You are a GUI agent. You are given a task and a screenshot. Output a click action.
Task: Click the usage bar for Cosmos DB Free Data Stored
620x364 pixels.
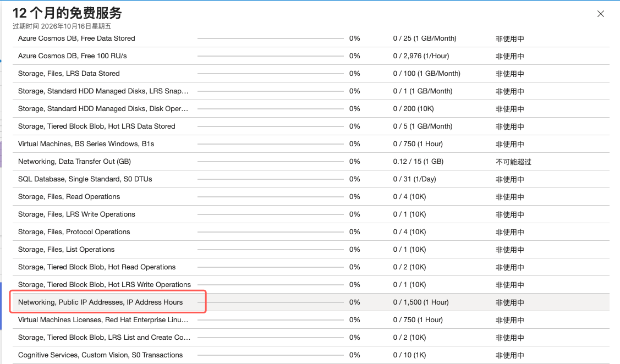[271, 38]
